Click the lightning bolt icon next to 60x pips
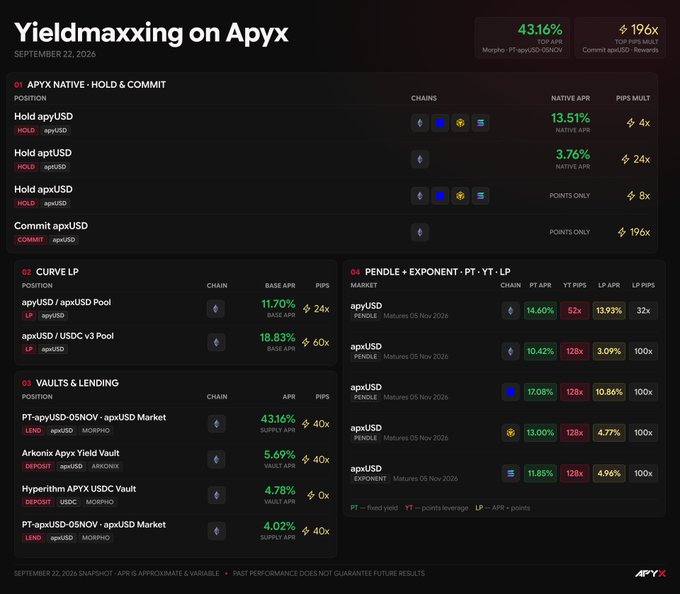 pos(306,342)
